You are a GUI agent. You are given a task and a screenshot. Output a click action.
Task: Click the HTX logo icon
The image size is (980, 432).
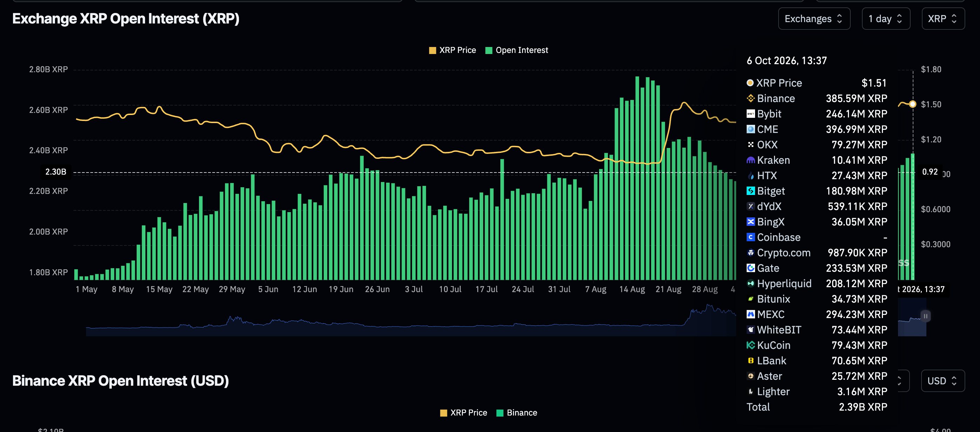coord(750,175)
